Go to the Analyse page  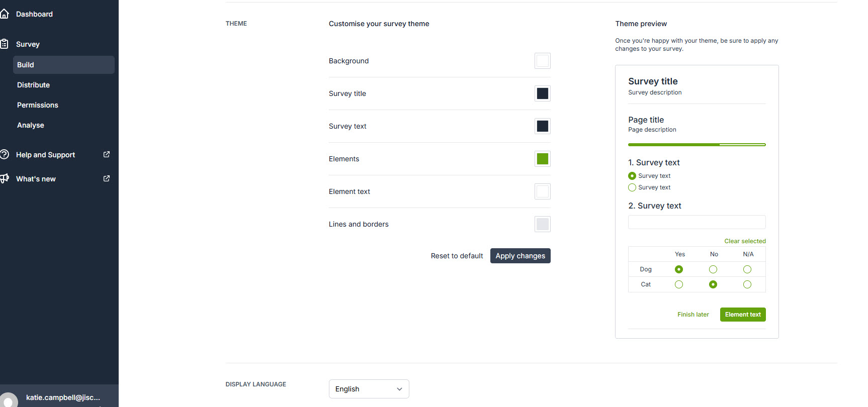pyautogui.click(x=31, y=125)
